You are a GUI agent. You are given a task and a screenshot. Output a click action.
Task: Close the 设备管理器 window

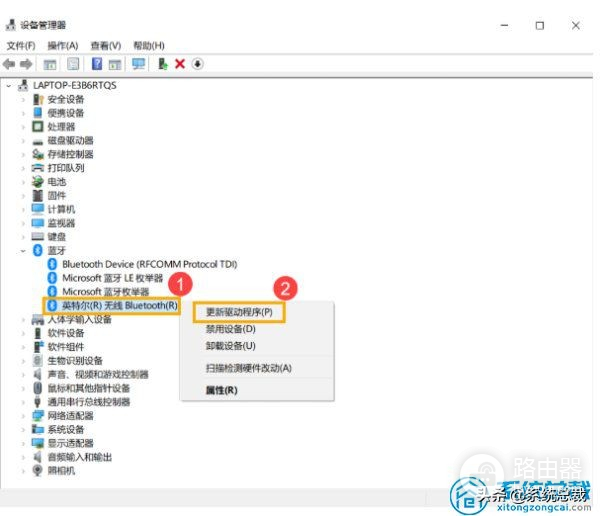(x=576, y=25)
